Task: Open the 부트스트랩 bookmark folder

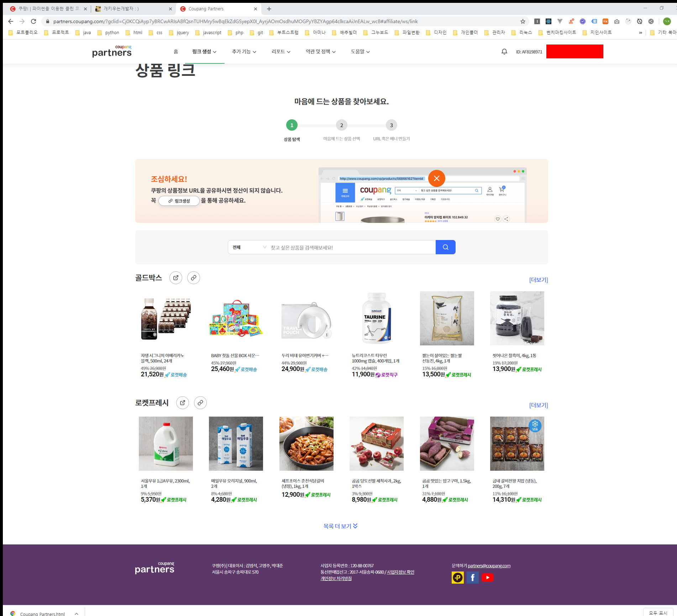Action: click(x=284, y=32)
